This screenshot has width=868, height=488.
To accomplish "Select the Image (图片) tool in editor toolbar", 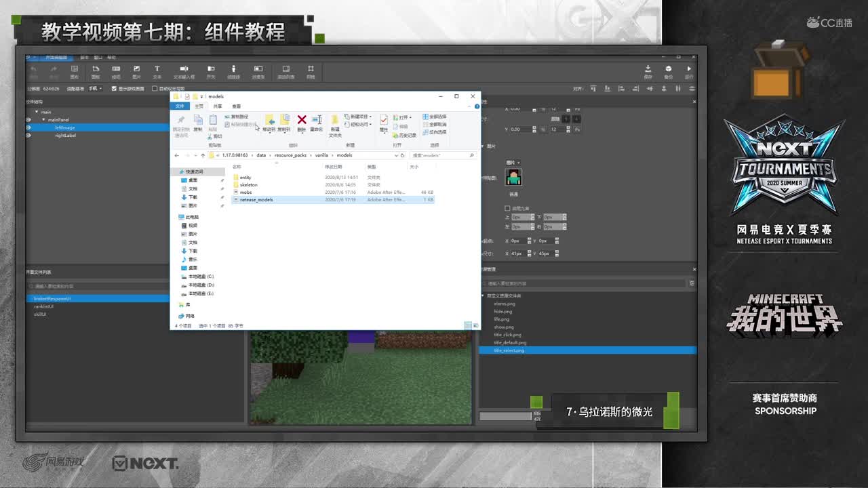I will click(x=136, y=69).
